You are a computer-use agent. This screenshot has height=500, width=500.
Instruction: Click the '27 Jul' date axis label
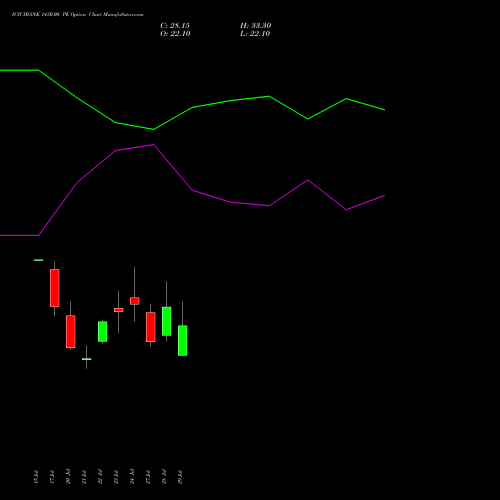pos(148,477)
